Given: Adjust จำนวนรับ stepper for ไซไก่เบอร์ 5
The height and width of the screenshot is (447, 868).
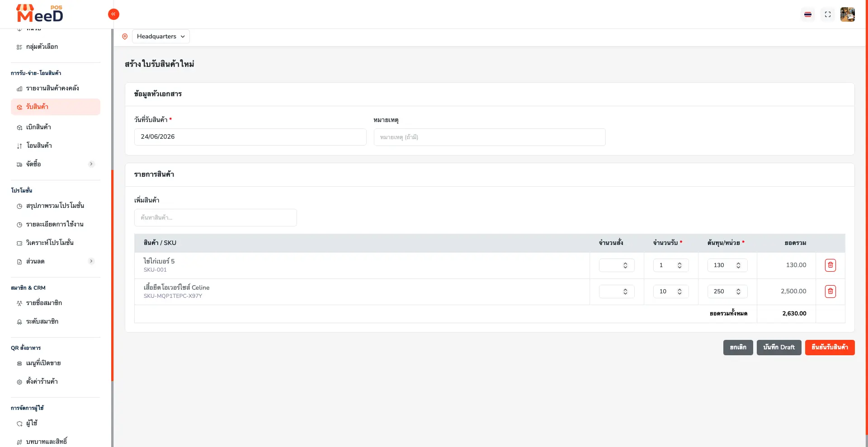Looking at the screenshot, I should point(679,265).
